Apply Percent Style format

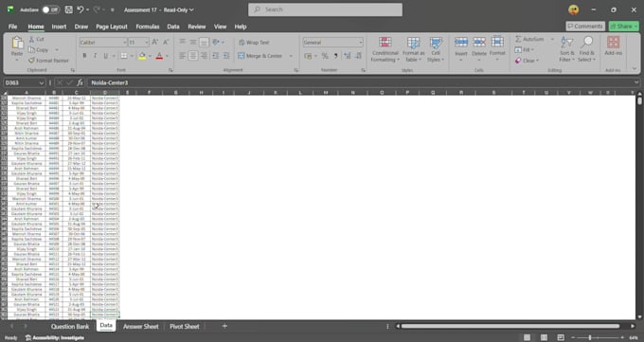click(325, 56)
